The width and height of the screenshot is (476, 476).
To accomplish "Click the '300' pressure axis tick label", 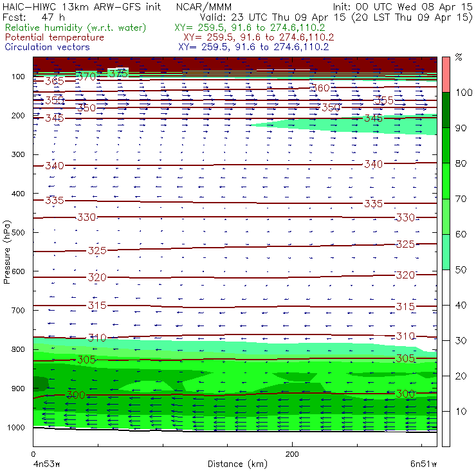I will click(18, 154).
